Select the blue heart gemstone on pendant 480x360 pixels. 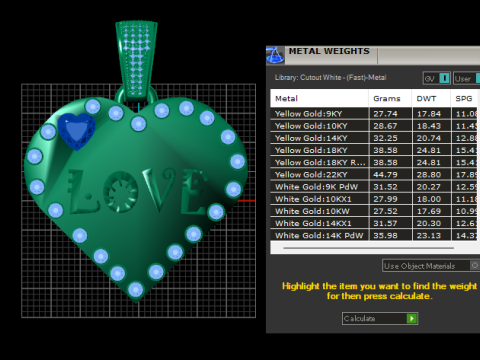pyautogui.click(x=77, y=131)
